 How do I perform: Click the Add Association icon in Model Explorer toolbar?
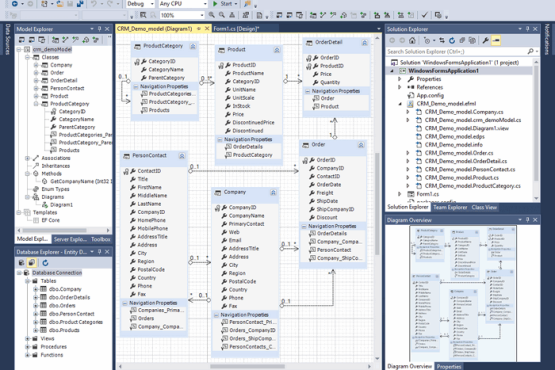pyautogui.click(x=65, y=40)
